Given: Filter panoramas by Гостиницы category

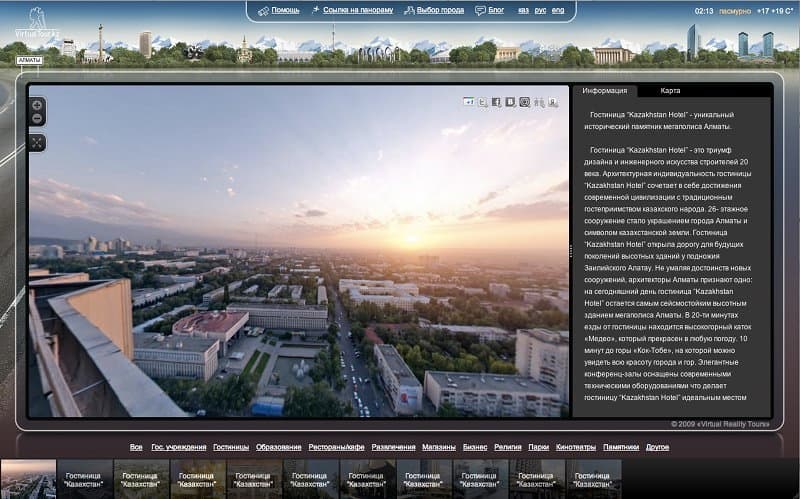Looking at the screenshot, I should tap(231, 447).
